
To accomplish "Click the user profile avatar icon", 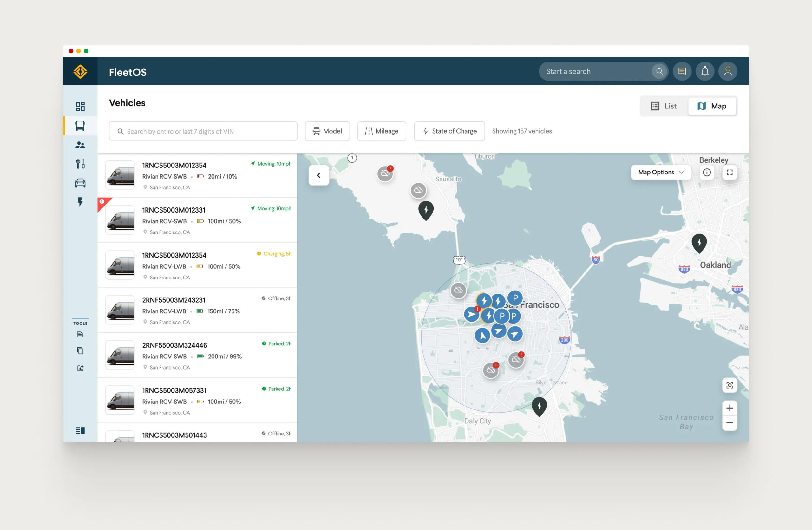I will (x=727, y=71).
